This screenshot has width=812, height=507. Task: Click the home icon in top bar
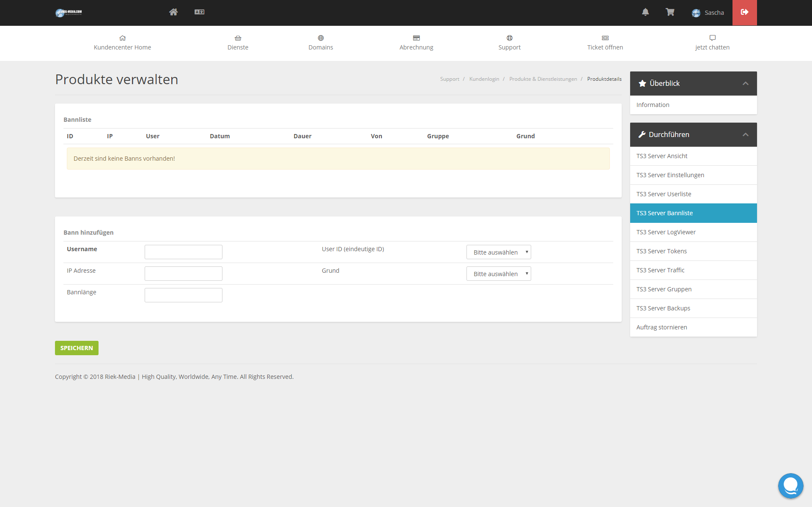[173, 12]
